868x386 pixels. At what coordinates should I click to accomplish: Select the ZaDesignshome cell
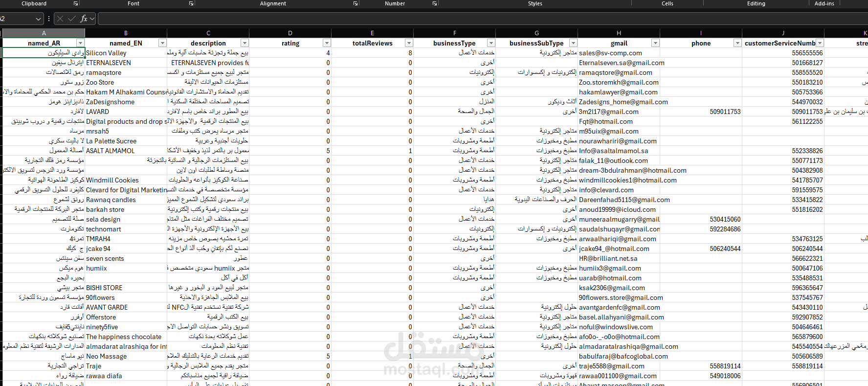(x=126, y=102)
